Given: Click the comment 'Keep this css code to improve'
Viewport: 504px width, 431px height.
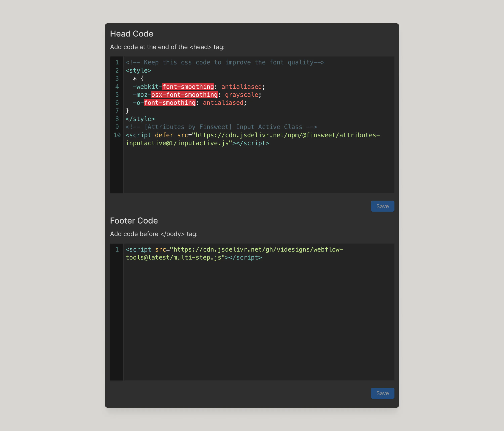Looking at the screenshot, I should pos(225,62).
